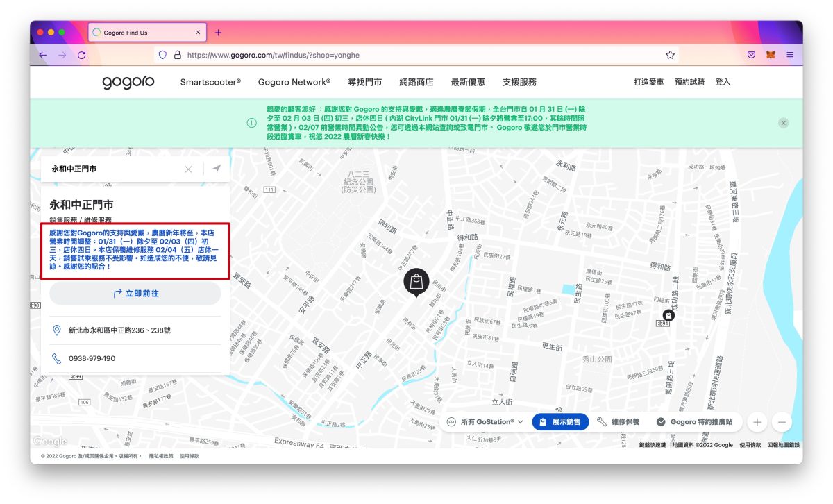Click the 永和中正門市 store title
This screenshot has height=504, width=833.
(x=81, y=205)
